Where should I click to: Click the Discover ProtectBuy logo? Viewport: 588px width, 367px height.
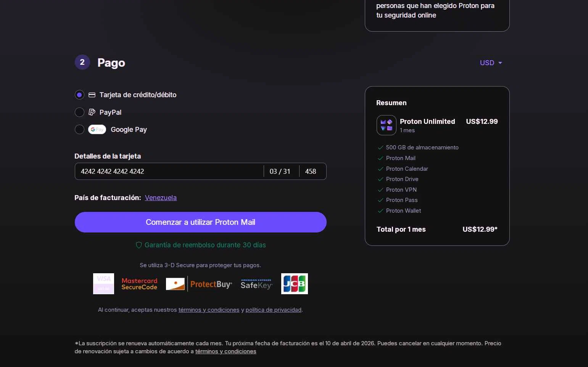click(x=199, y=284)
